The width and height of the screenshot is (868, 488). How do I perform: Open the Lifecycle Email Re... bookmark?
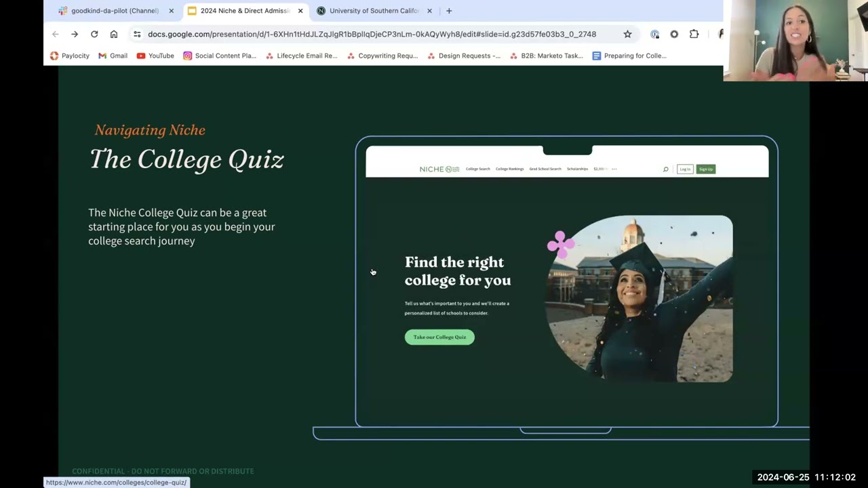[x=301, y=56]
